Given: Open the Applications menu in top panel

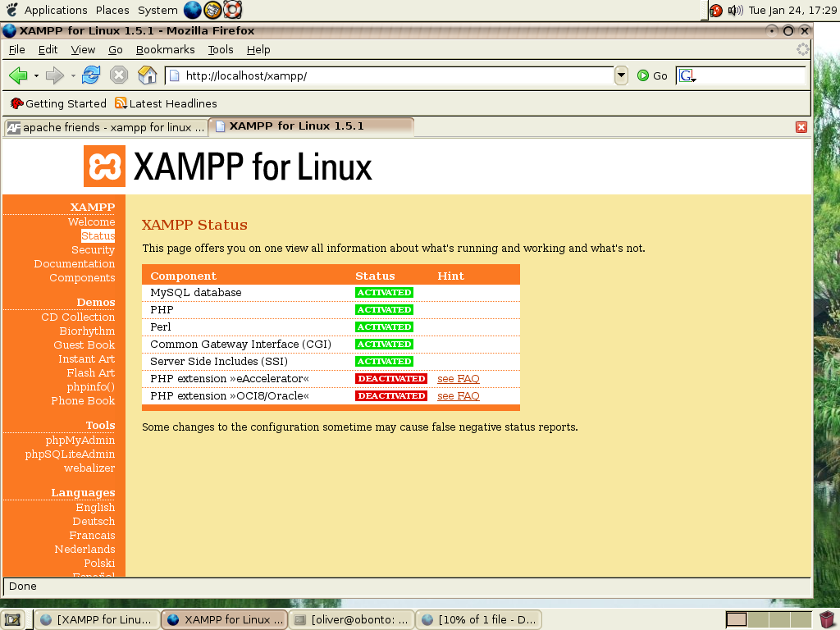Looking at the screenshot, I should pyautogui.click(x=55, y=11).
